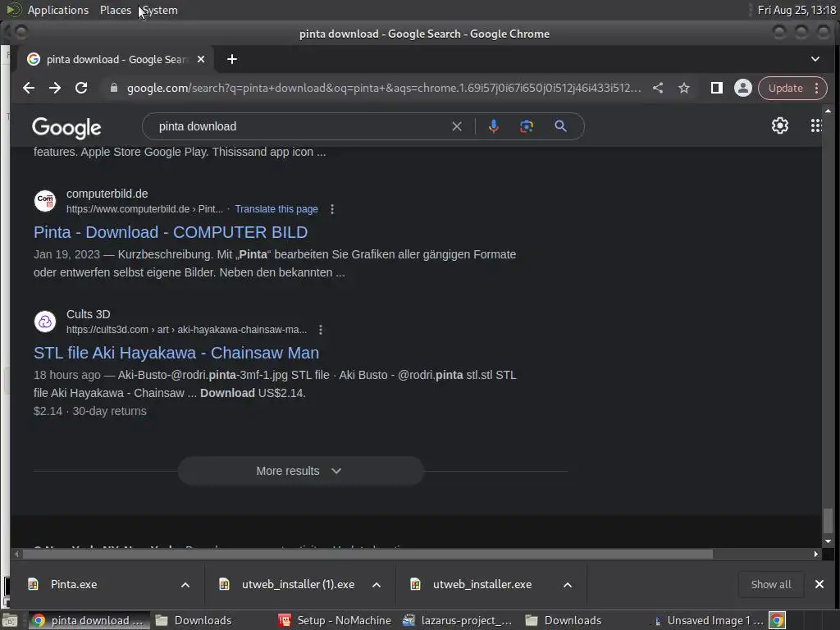Screen dimensions: 840x630
Task: Open more options for computerbild.de result
Action: (x=332, y=209)
